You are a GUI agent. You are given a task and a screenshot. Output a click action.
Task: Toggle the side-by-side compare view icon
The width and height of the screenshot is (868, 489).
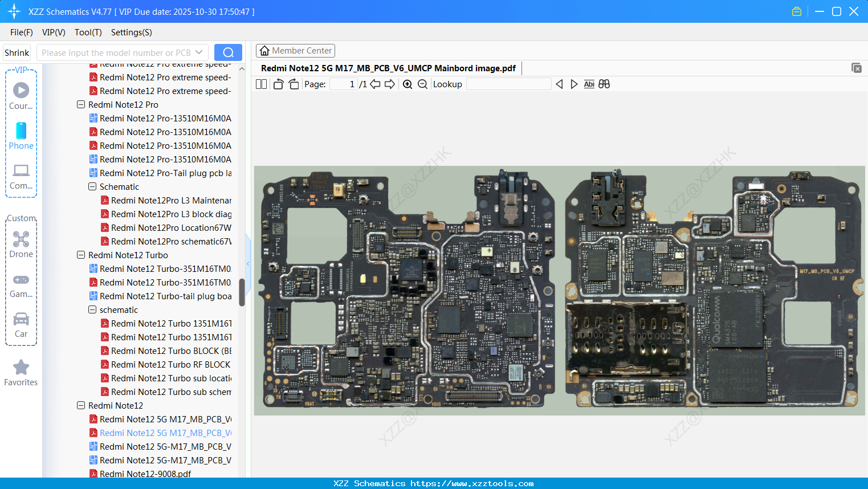point(604,84)
